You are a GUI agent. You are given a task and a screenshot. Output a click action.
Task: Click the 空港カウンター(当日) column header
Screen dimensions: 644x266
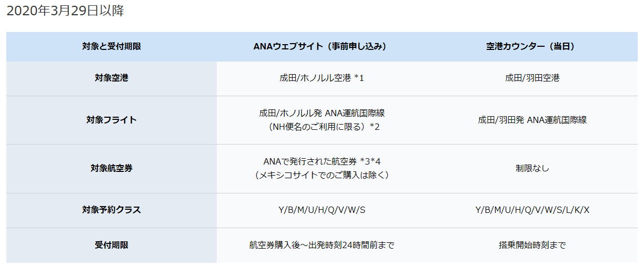(x=532, y=46)
